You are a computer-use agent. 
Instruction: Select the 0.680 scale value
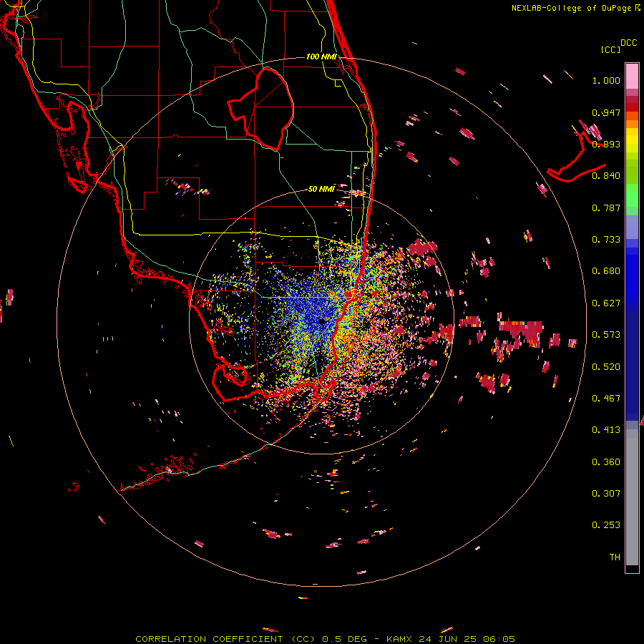(606, 271)
